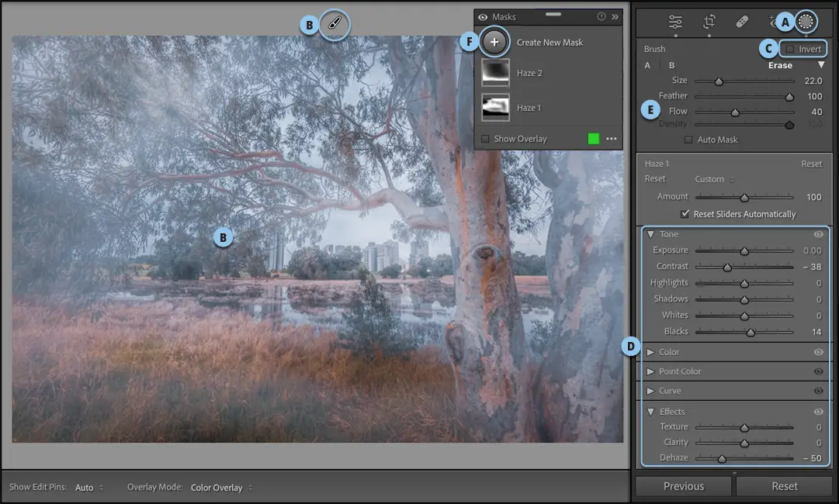Screen dimensions: 839x504
Task: Collapse the Effects section triangle
Action: pos(650,412)
